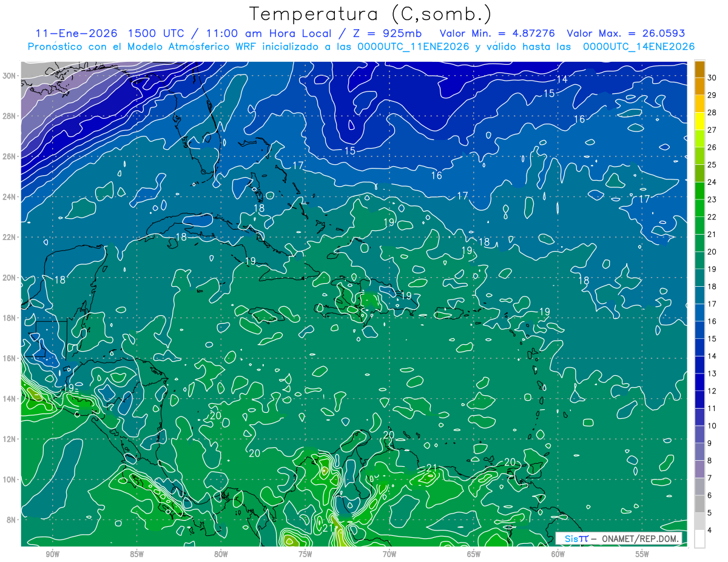728x562 pixels.
Task: Click the 'ONAMET/REP.DOM.' credit label
Action: [x=639, y=538]
